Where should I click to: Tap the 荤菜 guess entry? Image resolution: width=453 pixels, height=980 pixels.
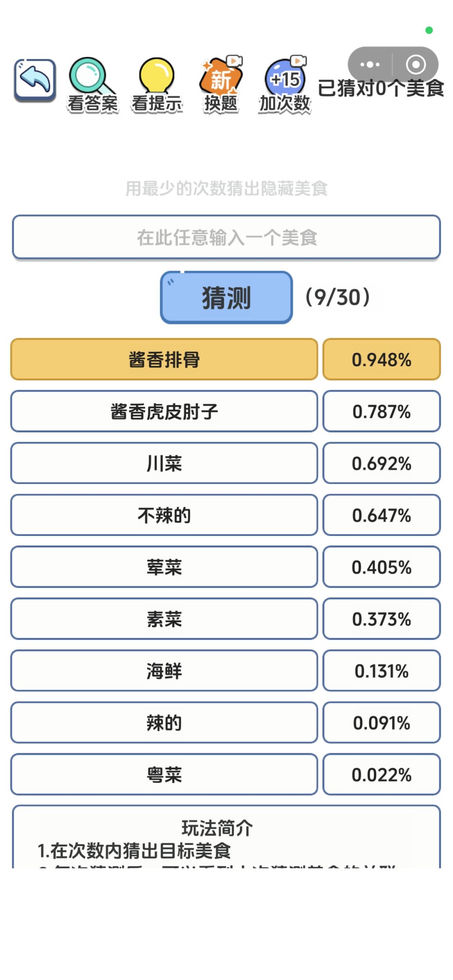[x=164, y=567]
